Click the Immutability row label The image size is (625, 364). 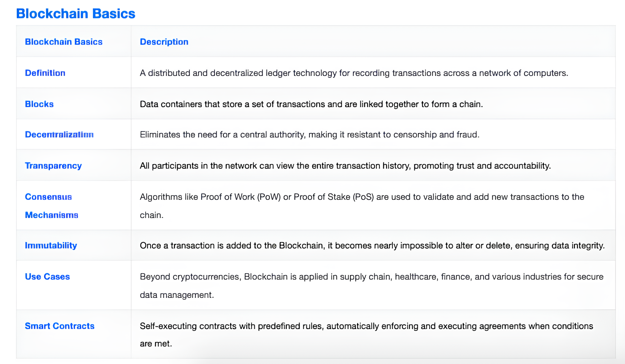51,245
